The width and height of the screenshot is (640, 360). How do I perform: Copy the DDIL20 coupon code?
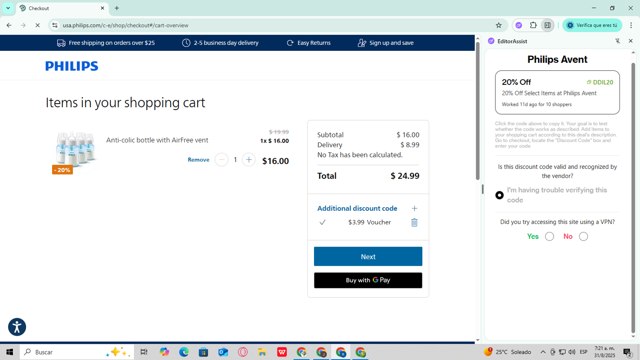tap(600, 82)
